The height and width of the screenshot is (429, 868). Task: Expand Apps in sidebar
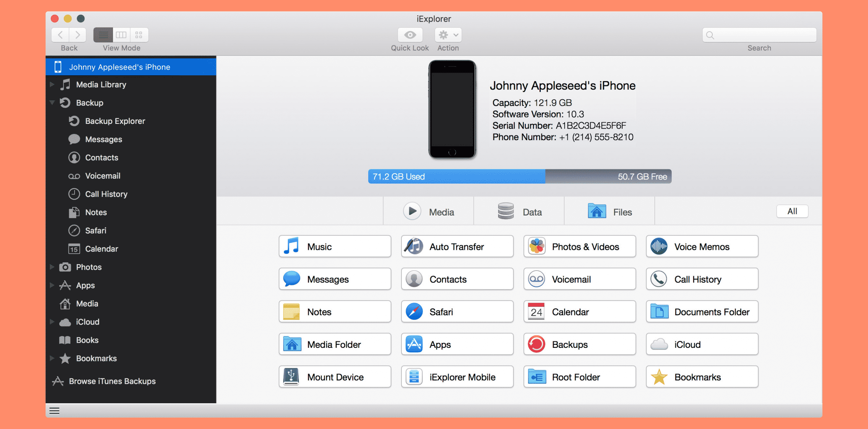point(52,285)
